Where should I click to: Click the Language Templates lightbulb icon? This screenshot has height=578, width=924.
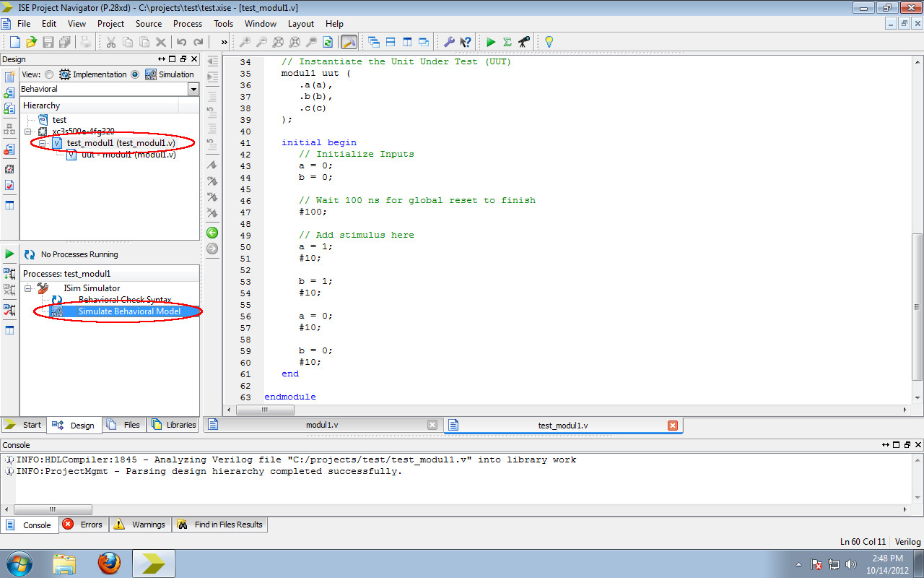(x=549, y=42)
